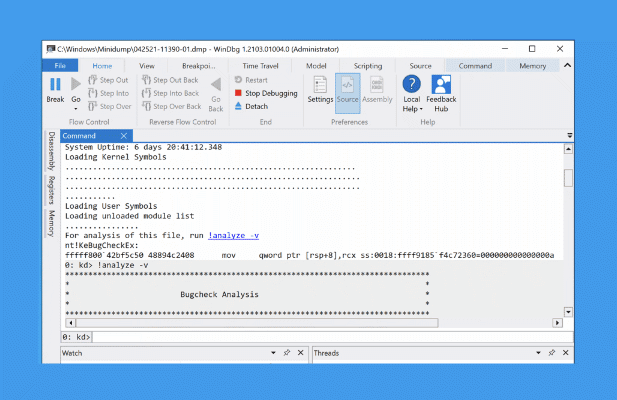Viewport: 617px width, 400px height.
Task: Click the Break pause icon
Action: [55, 85]
